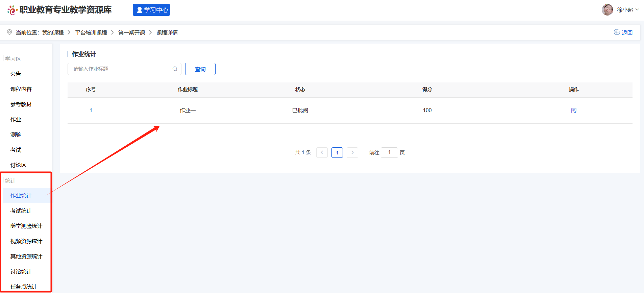The height and width of the screenshot is (293, 644).
Task: Open 视频资源统计 in the sidebar
Action: [x=26, y=241]
